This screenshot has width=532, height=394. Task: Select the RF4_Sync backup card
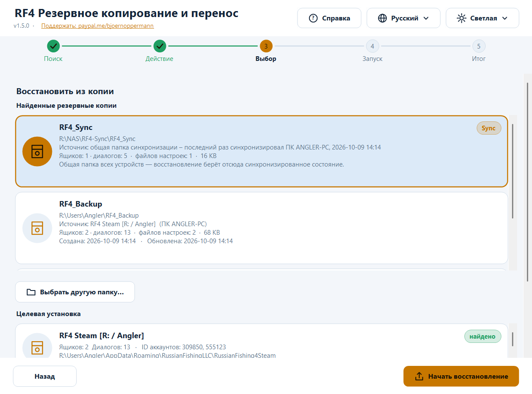tap(262, 151)
